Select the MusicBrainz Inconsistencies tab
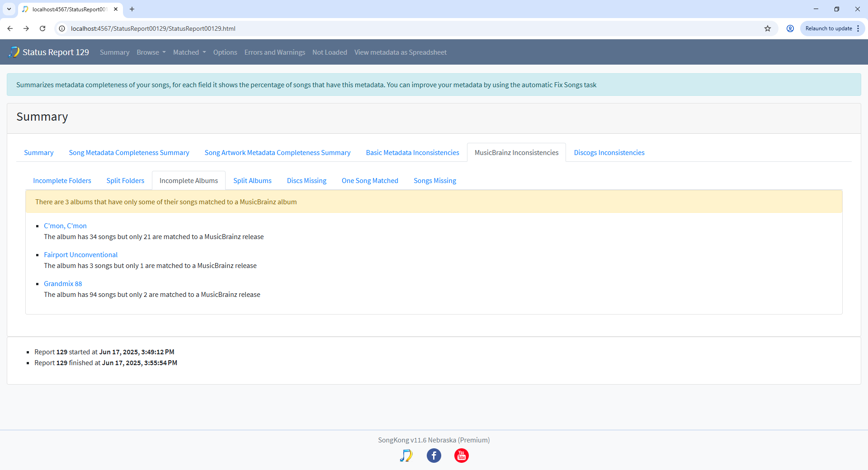The height and width of the screenshot is (470, 868). 516,153
